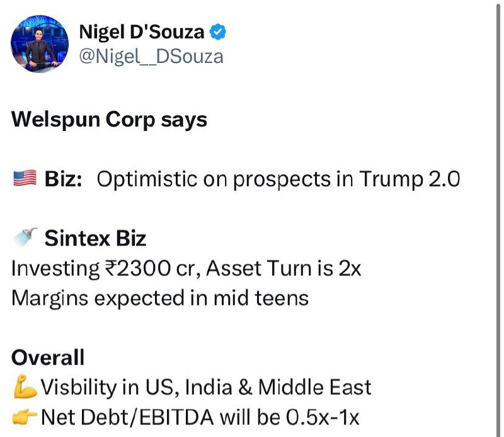Select the bold 'Overall' heading

[48, 357]
